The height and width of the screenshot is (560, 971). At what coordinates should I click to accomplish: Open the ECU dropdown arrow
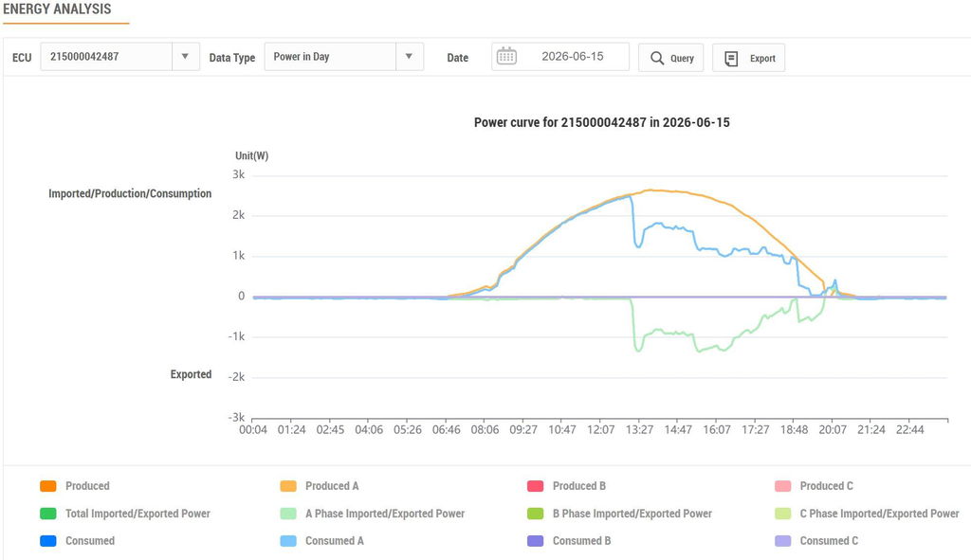tap(185, 56)
